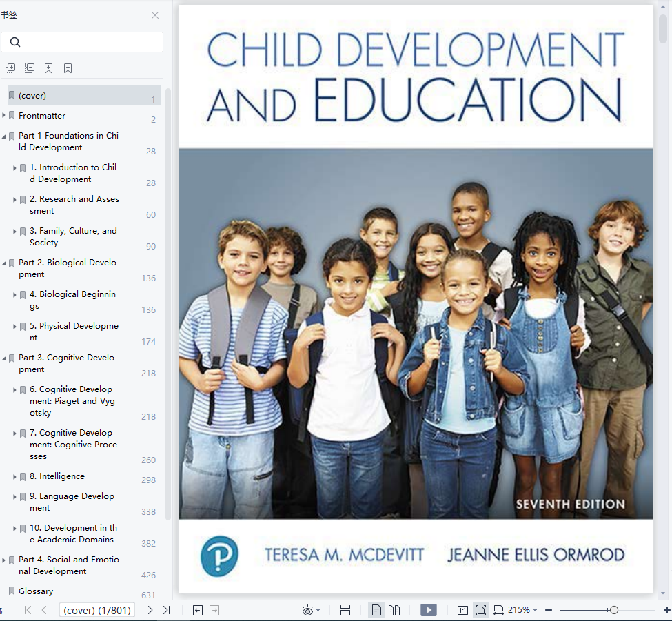Click the magnifier search icon

15,42
